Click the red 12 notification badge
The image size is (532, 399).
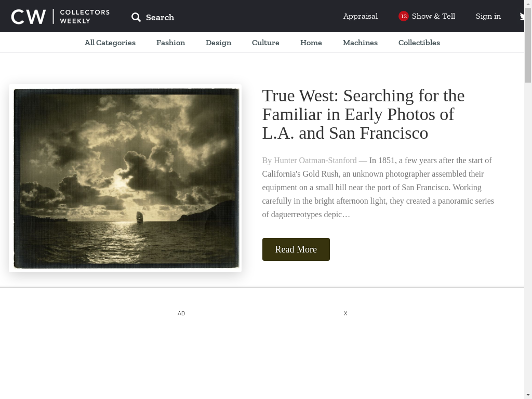click(x=403, y=16)
